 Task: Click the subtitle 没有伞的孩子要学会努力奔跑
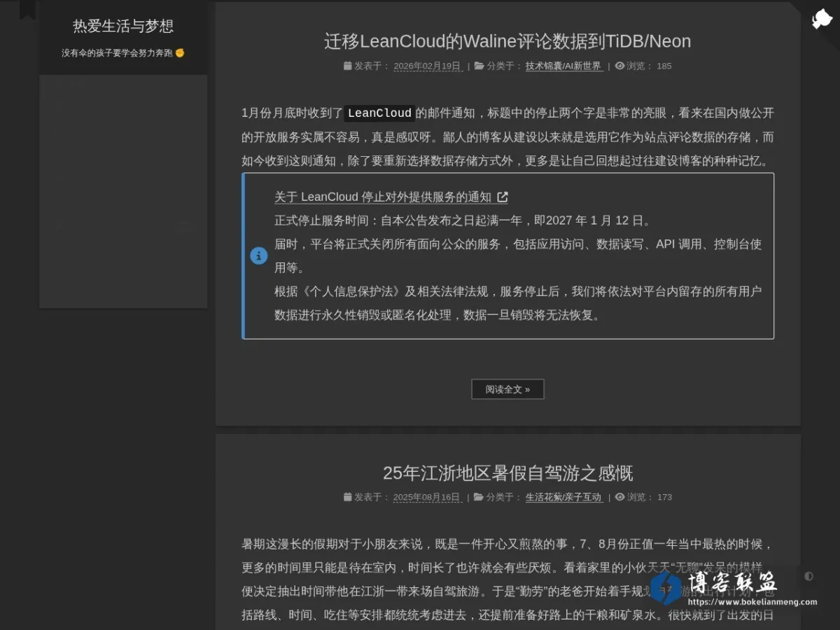[117, 52]
